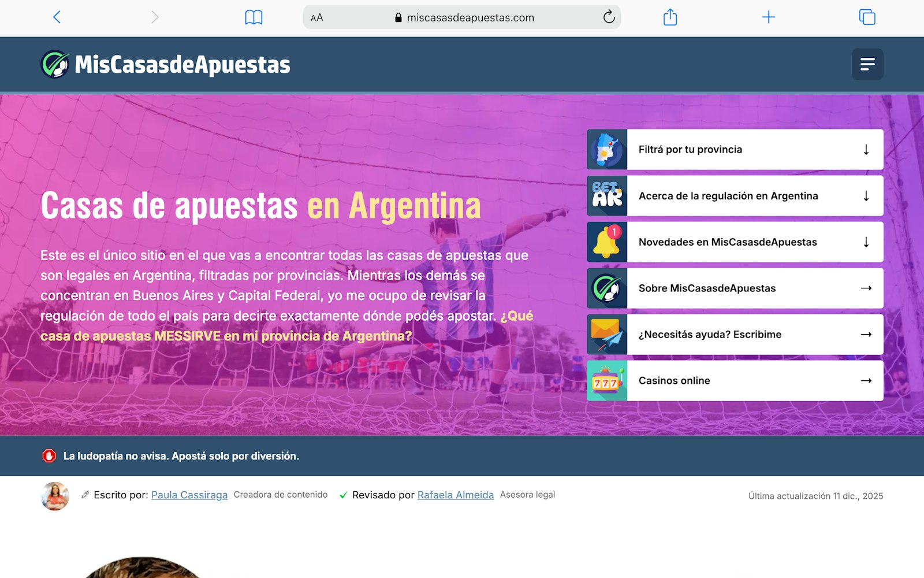Click the slot machine Casinos online icon

(607, 381)
